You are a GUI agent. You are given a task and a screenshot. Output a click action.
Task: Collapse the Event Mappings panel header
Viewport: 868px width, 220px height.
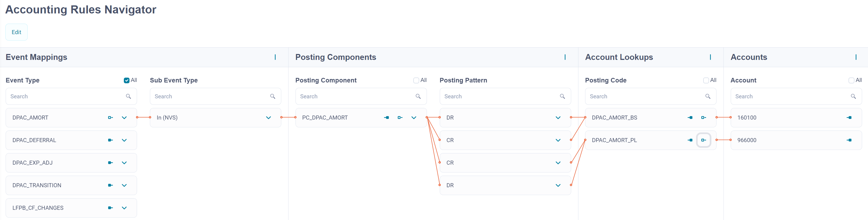tap(275, 57)
